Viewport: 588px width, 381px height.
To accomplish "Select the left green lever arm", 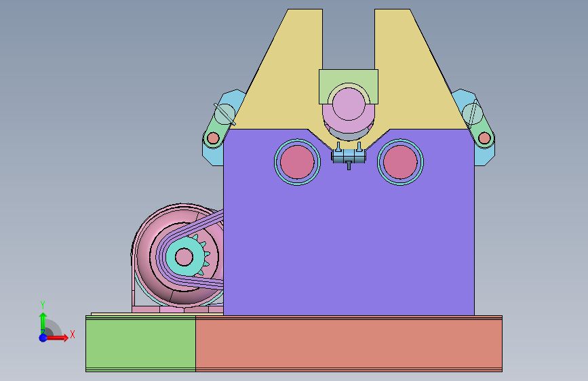I will 219,127.
